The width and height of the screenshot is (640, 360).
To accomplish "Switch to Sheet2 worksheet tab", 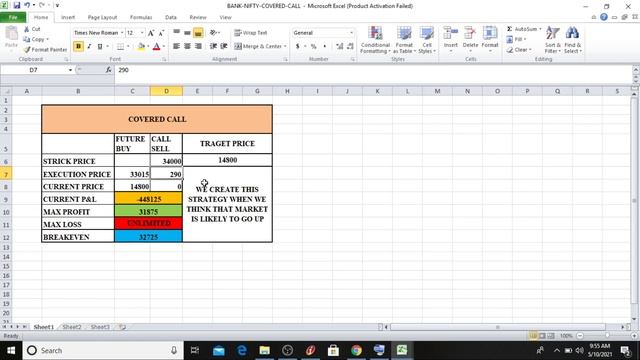I will [72, 327].
